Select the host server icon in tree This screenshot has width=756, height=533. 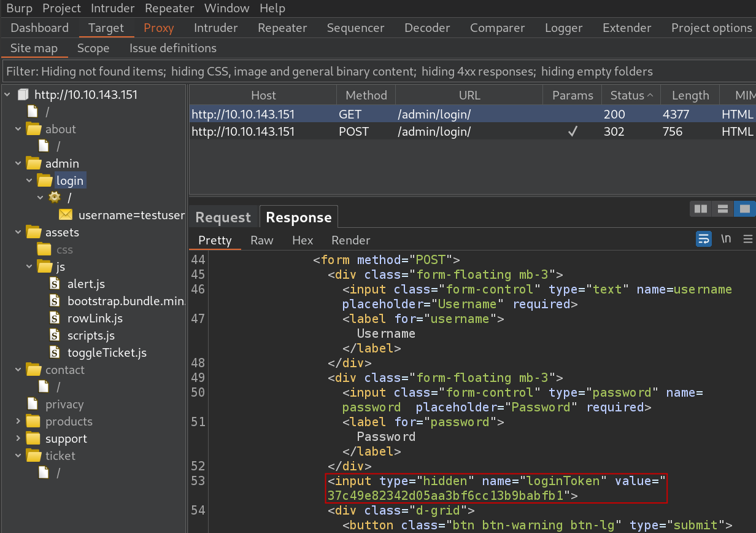tap(23, 95)
